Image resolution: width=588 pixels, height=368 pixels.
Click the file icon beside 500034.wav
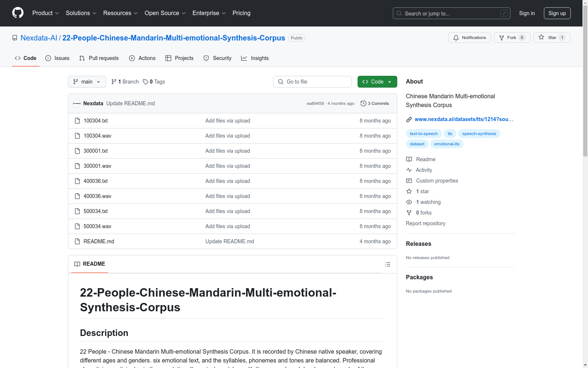(x=77, y=226)
